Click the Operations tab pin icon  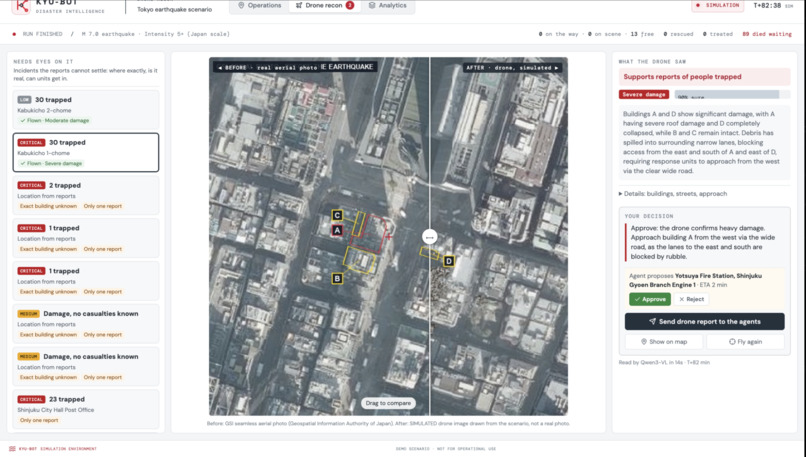click(241, 5)
